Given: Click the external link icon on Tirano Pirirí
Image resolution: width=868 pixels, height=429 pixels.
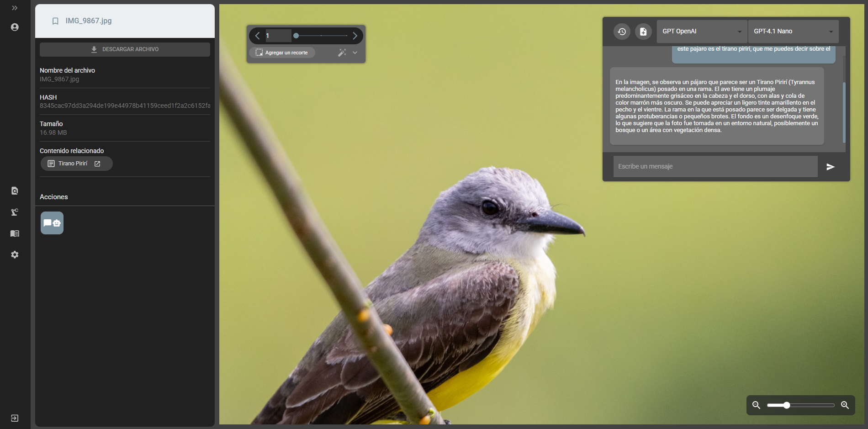Looking at the screenshot, I should [x=97, y=164].
